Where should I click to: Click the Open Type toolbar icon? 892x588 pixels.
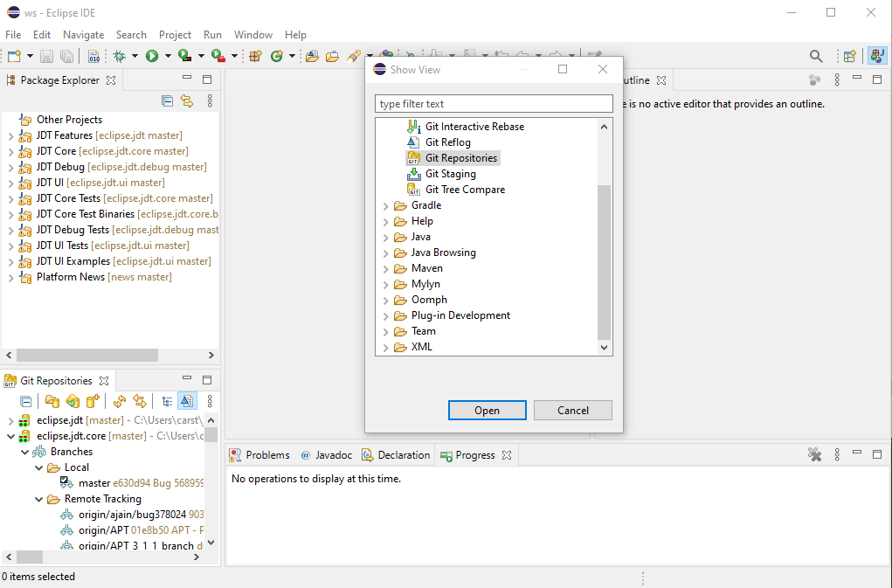tap(312, 56)
